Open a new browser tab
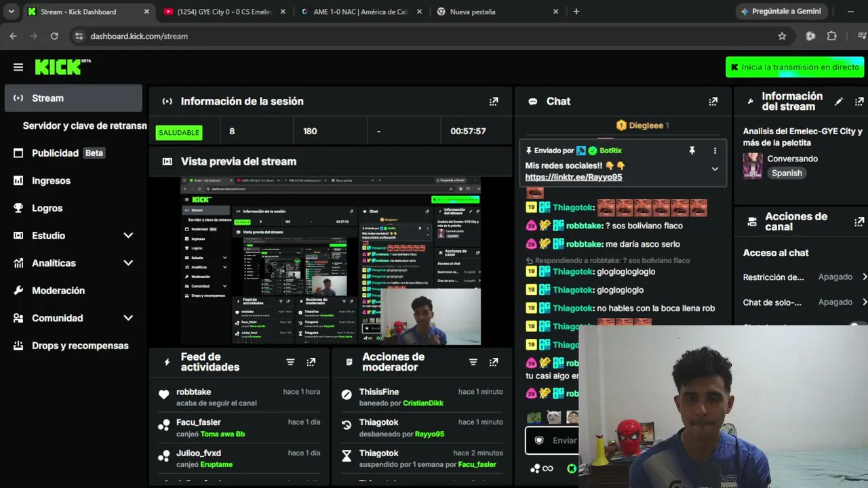Image resolution: width=868 pixels, height=488 pixels. pyautogui.click(x=576, y=12)
